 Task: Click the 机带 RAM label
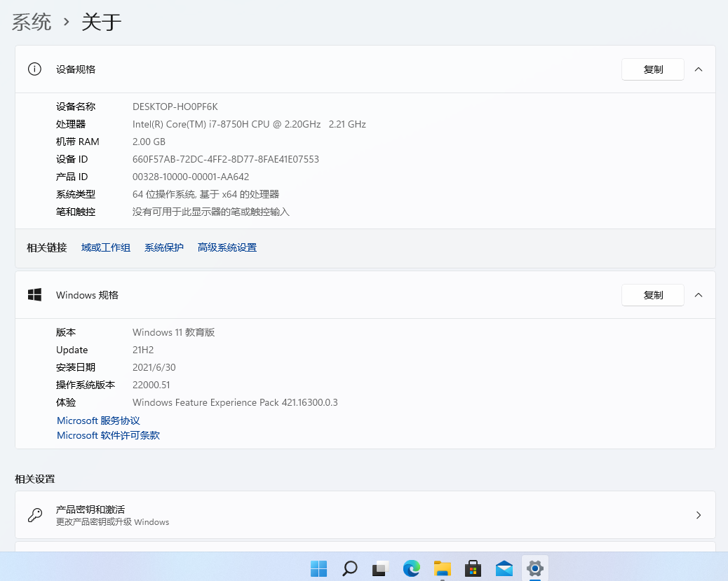[78, 142]
